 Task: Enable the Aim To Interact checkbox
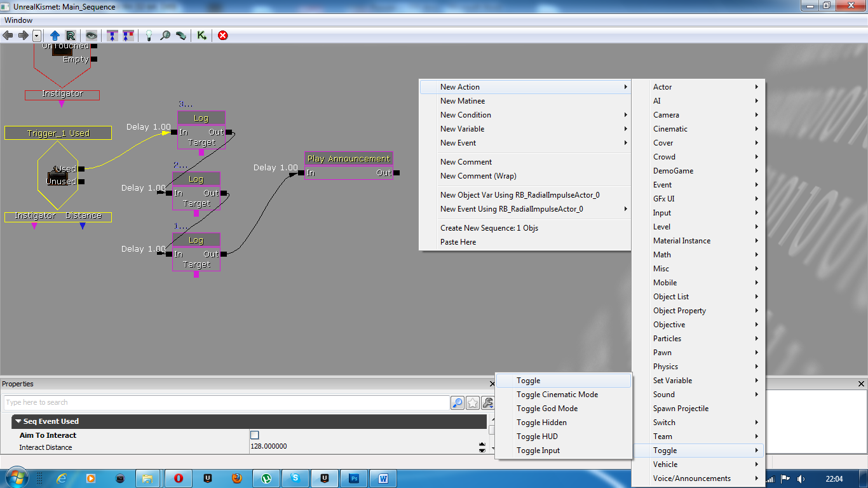coord(255,435)
